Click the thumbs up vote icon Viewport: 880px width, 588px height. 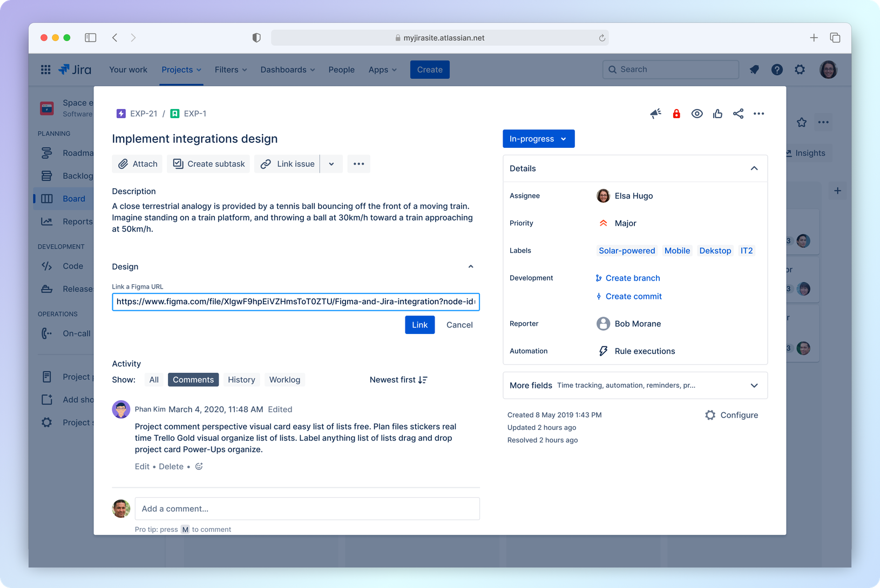point(717,114)
